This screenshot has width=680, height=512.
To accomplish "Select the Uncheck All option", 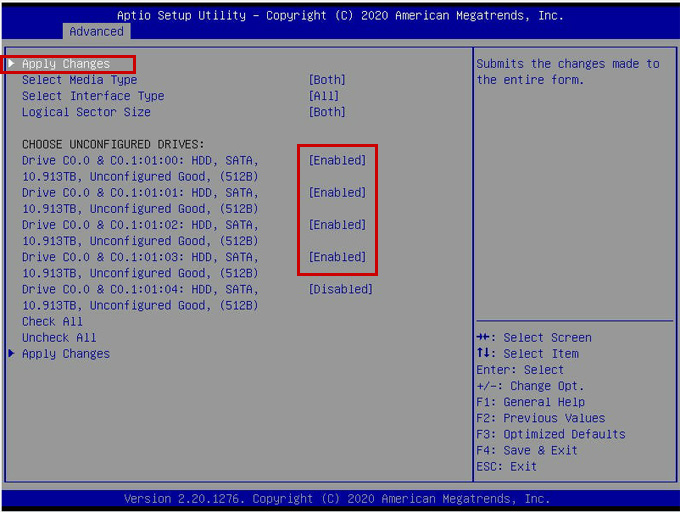I will [59, 338].
